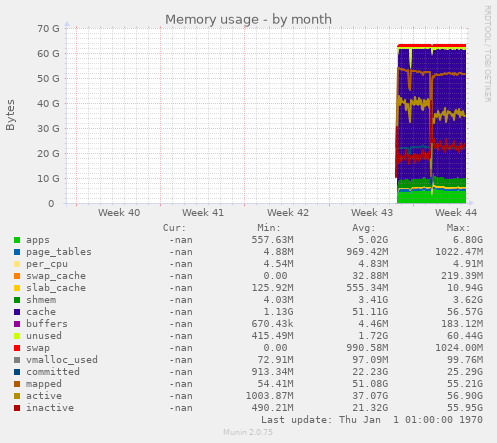Screen dimensions: 497x443
Task: Click the 'Cur:' column header
Action: coord(174,228)
